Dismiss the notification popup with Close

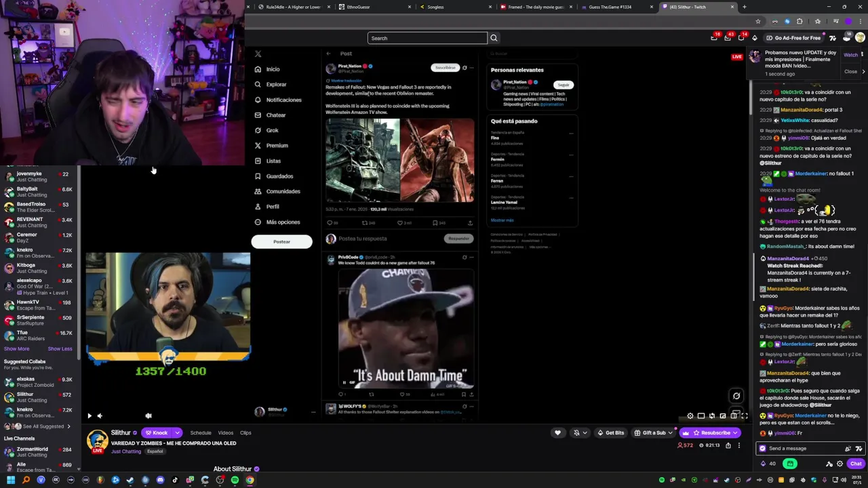coord(850,72)
